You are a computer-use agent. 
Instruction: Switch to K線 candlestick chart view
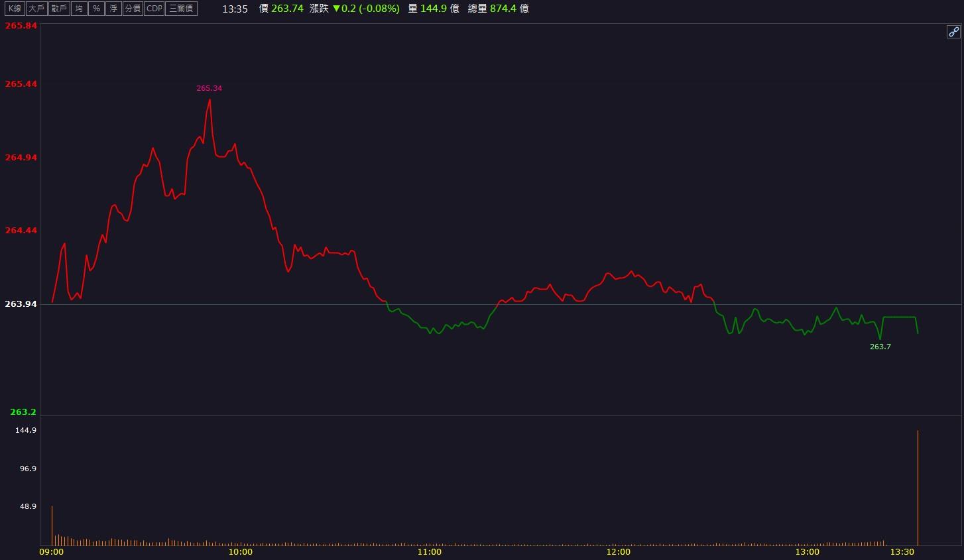coord(15,9)
